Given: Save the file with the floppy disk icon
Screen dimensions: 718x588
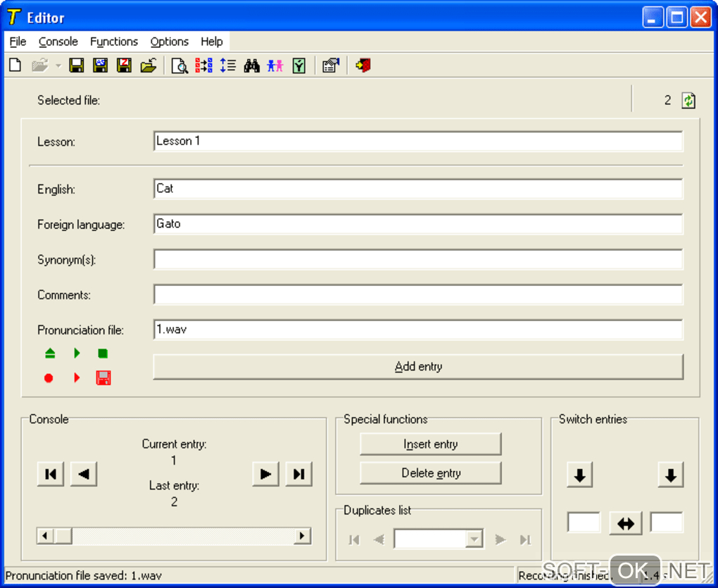Looking at the screenshot, I should click(x=77, y=65).
